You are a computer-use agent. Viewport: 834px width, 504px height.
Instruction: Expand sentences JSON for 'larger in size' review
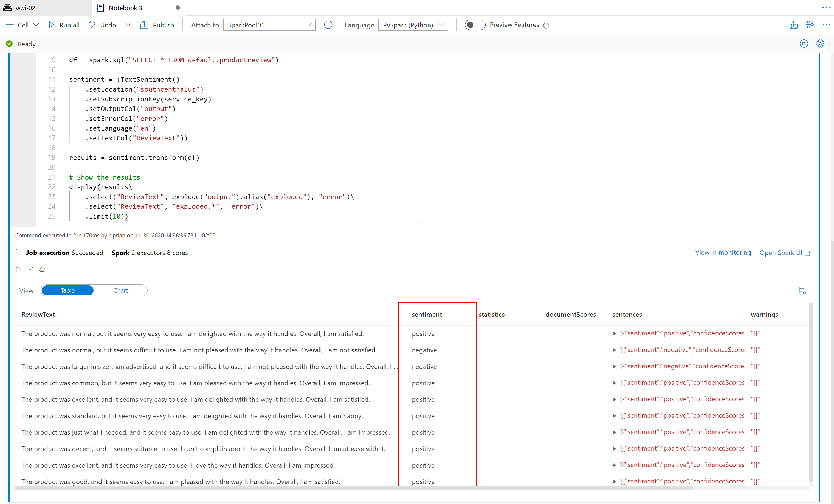point(614,366)
